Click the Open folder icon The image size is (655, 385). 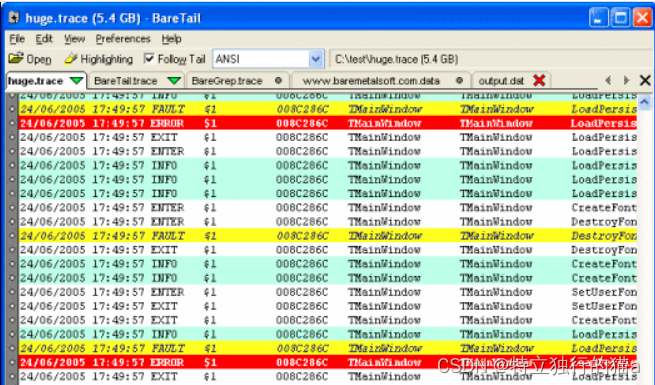(x=16, y=58)
